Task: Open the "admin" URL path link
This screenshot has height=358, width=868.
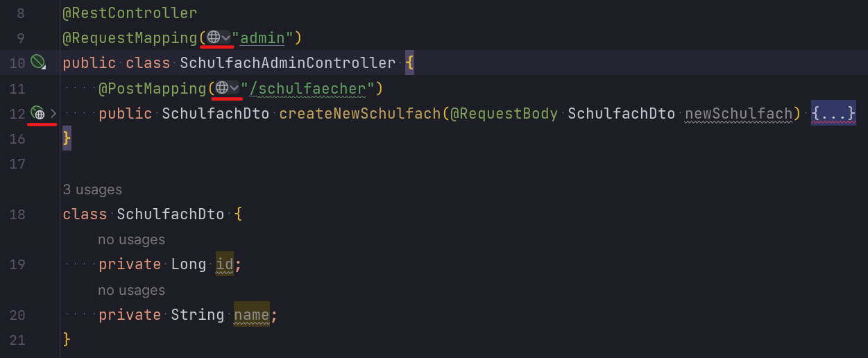Action: point(262,37)
